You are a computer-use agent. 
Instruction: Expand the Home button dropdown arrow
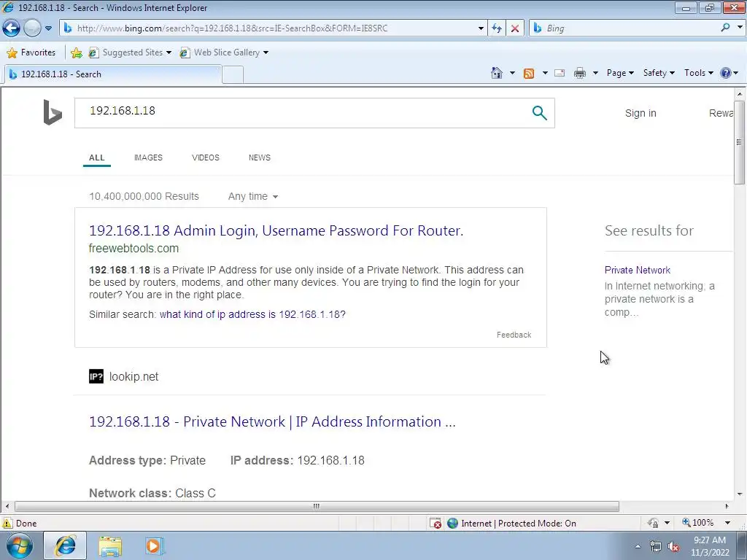512,73
